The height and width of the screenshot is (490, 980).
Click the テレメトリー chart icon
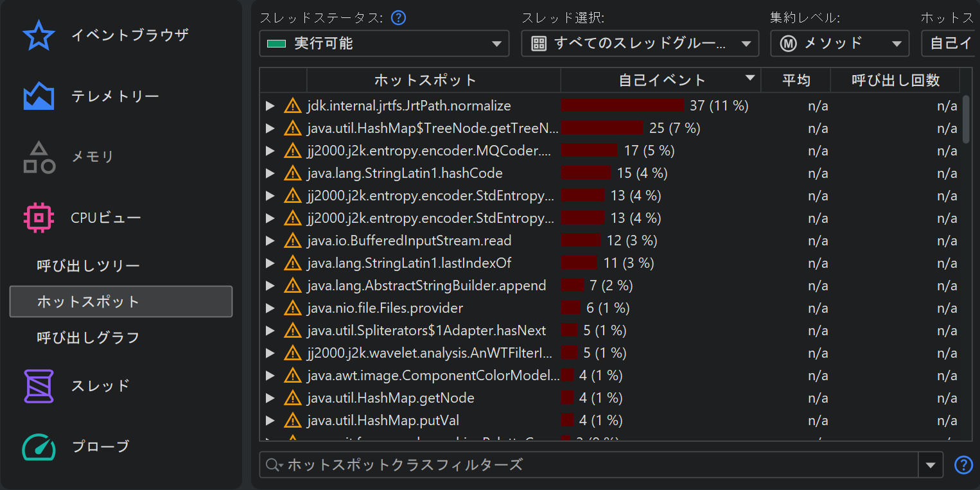point(39,96)
